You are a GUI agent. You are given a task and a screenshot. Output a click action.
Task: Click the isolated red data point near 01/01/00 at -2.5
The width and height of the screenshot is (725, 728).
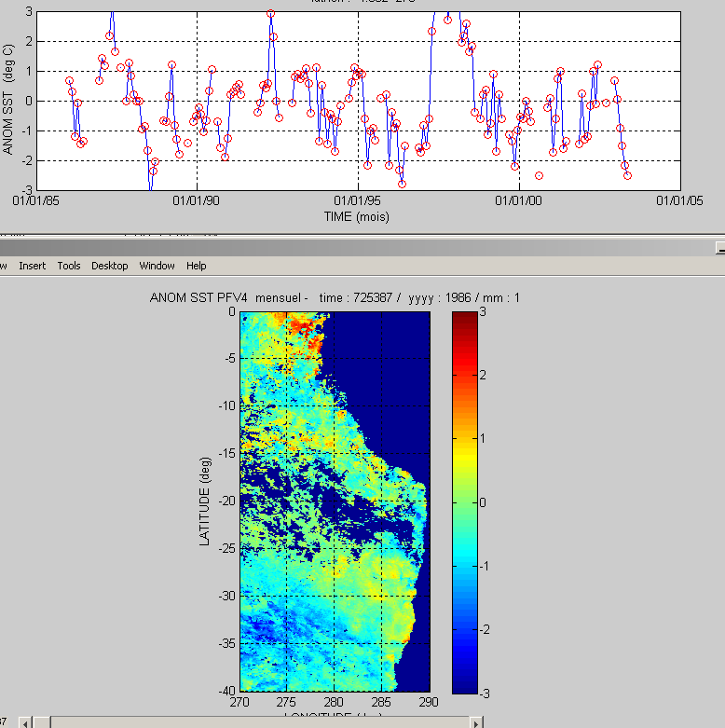(x=539, y=176)
